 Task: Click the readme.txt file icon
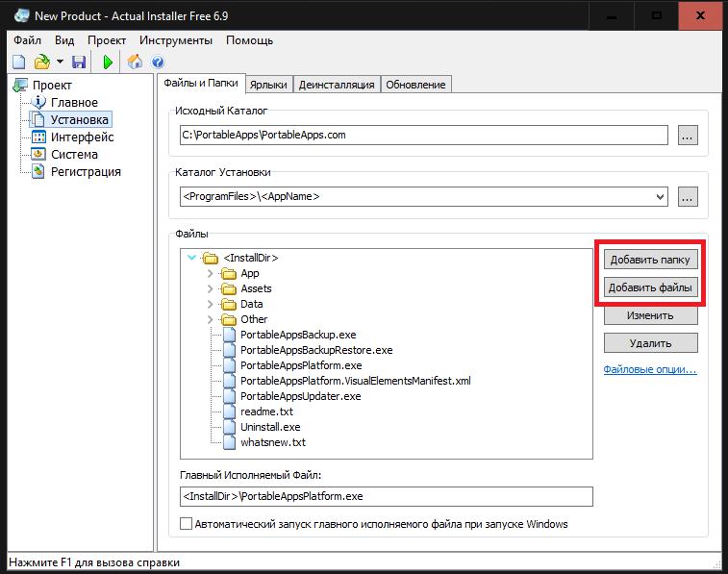(x=229, y=412)
